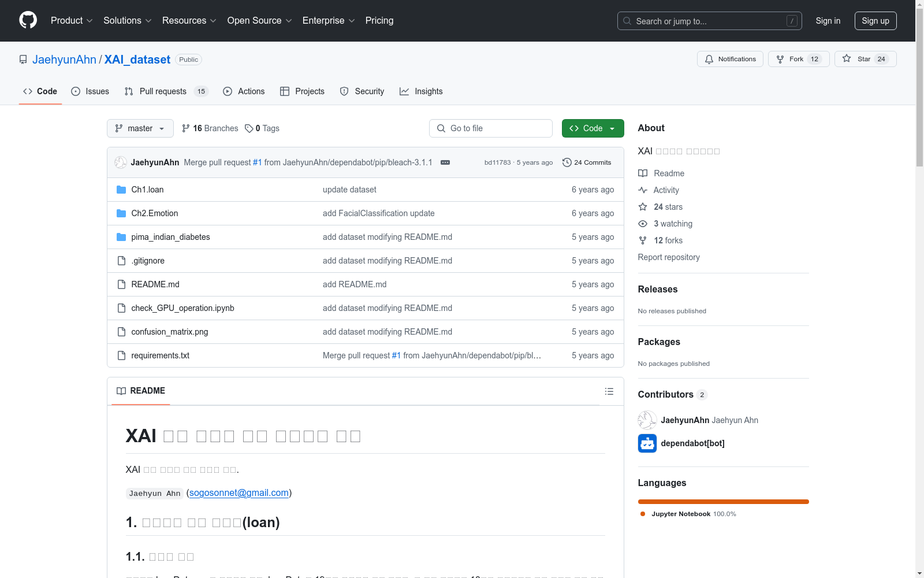Image resolution: width=924 pixels, height=578 pixels.
Task: Expand the Resources menu
Action: pyautogui.click(x=189, y=20)
